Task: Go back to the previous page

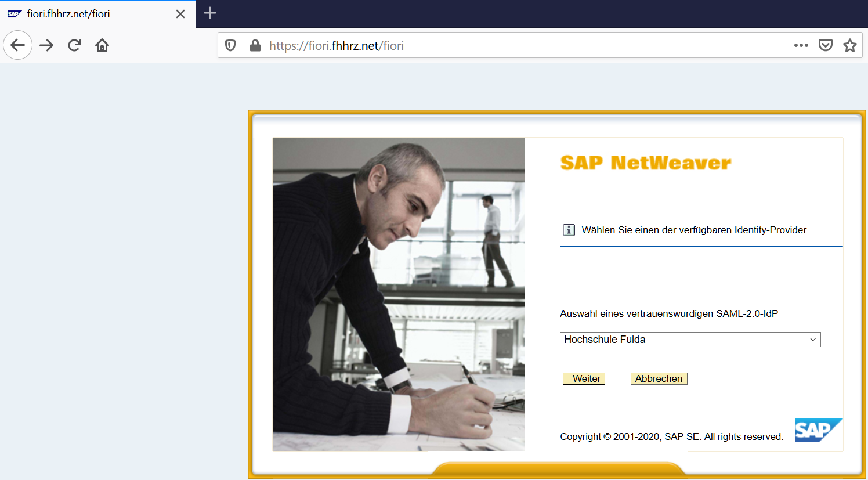Action: (17, 45)
